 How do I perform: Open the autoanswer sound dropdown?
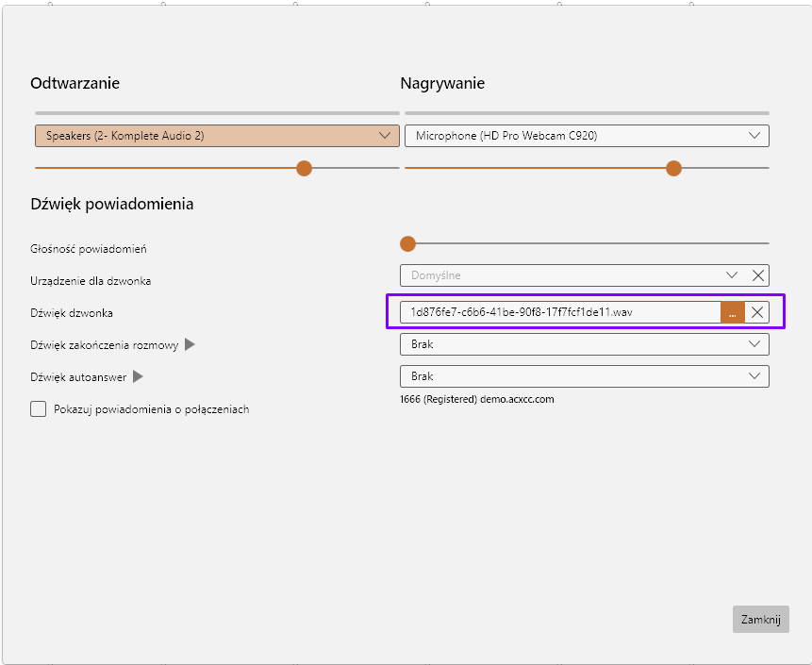[585, 376]
